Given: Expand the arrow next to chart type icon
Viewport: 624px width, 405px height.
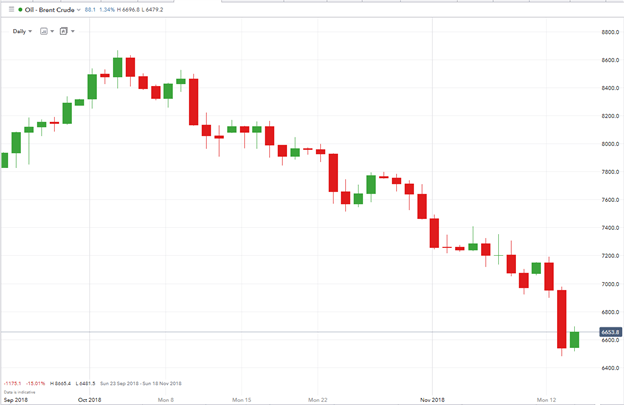Looking at the screenshot, I should [52, 31].
